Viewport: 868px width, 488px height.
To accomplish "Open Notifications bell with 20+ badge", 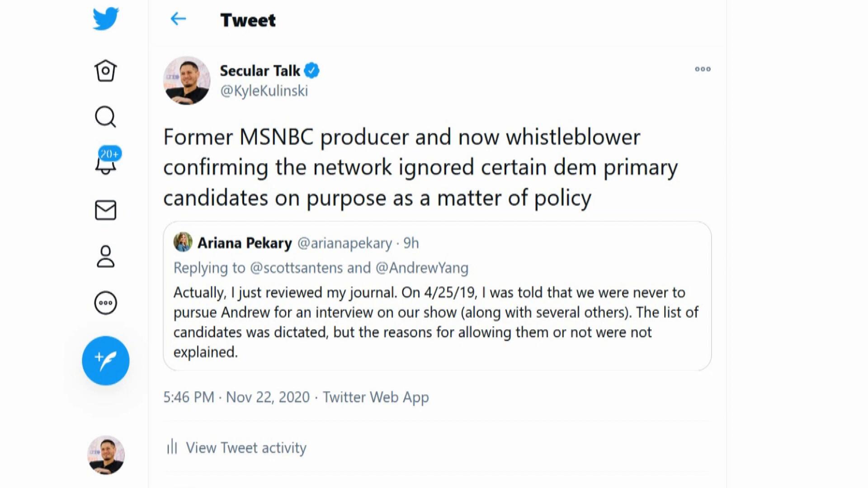I will coord(106,163).
